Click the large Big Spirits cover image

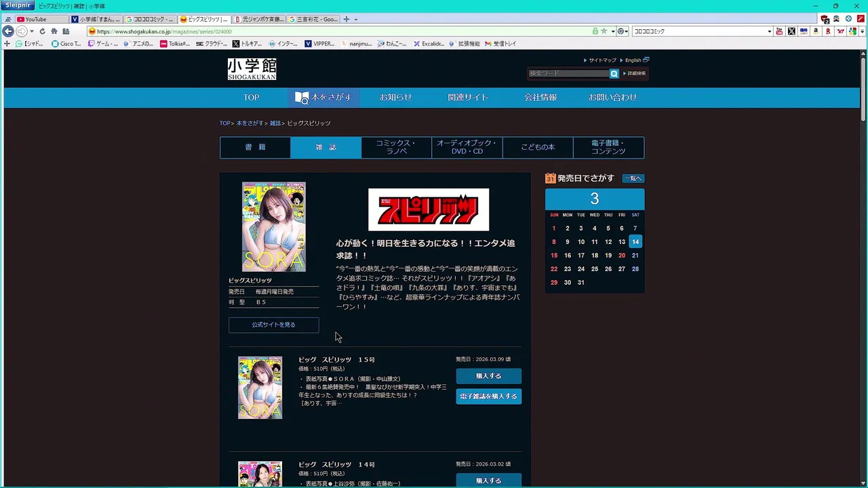(274, 226)
